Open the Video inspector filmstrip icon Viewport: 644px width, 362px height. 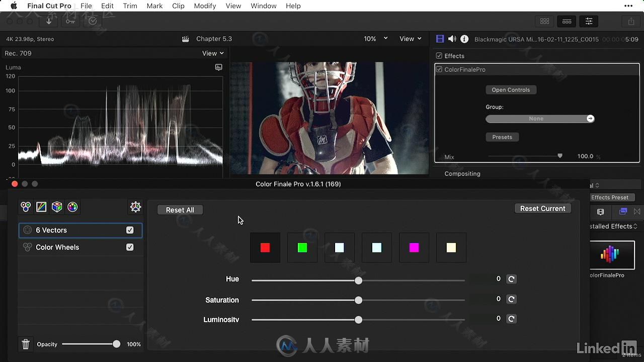pos(440,39)
